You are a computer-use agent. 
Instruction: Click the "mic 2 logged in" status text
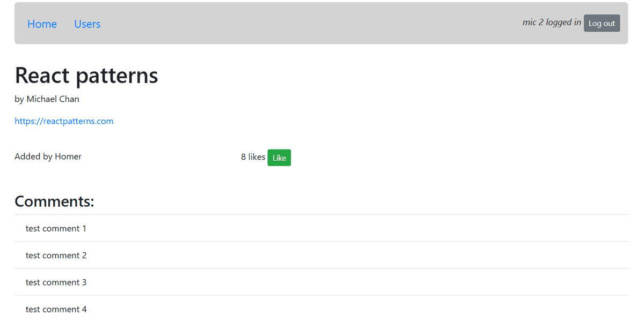551,23
